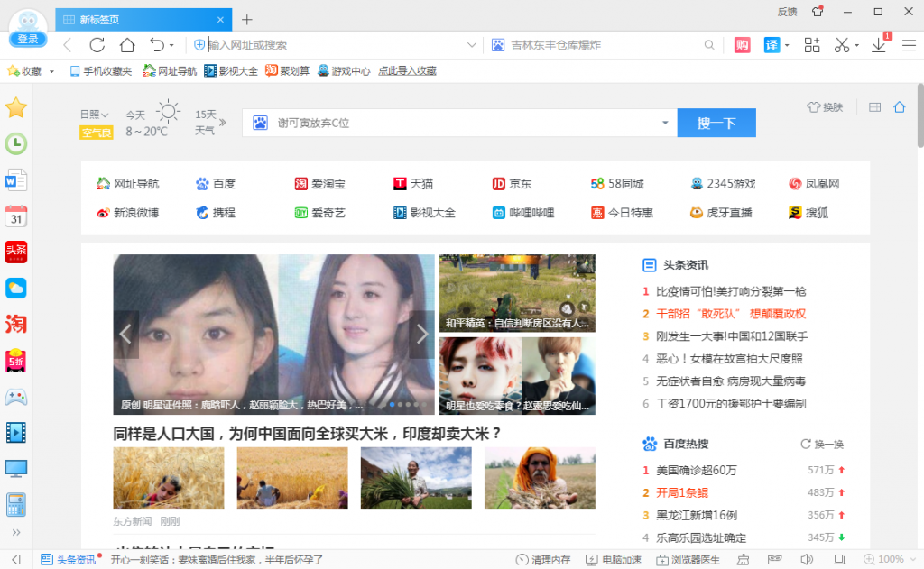Image resolution: width=924 pixels, height=569 pixels.
Task: Click the sidebar history clock icon
Action: (16, 143)
